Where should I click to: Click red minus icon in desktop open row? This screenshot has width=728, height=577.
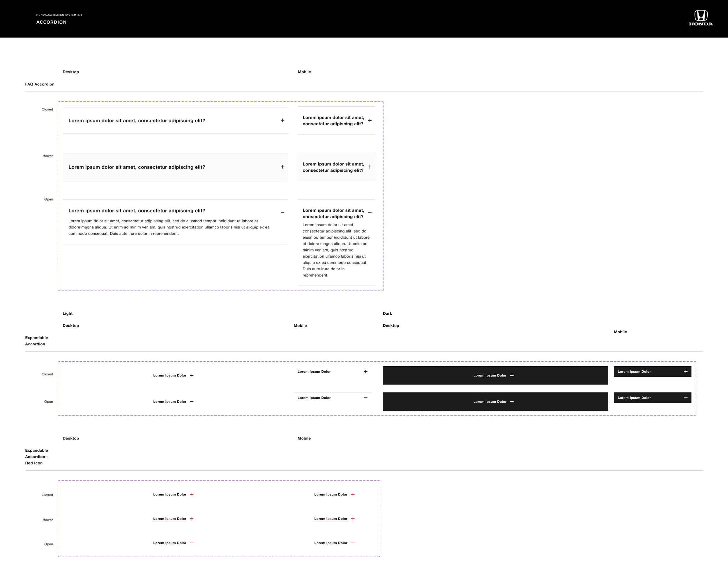click(192, 543)
